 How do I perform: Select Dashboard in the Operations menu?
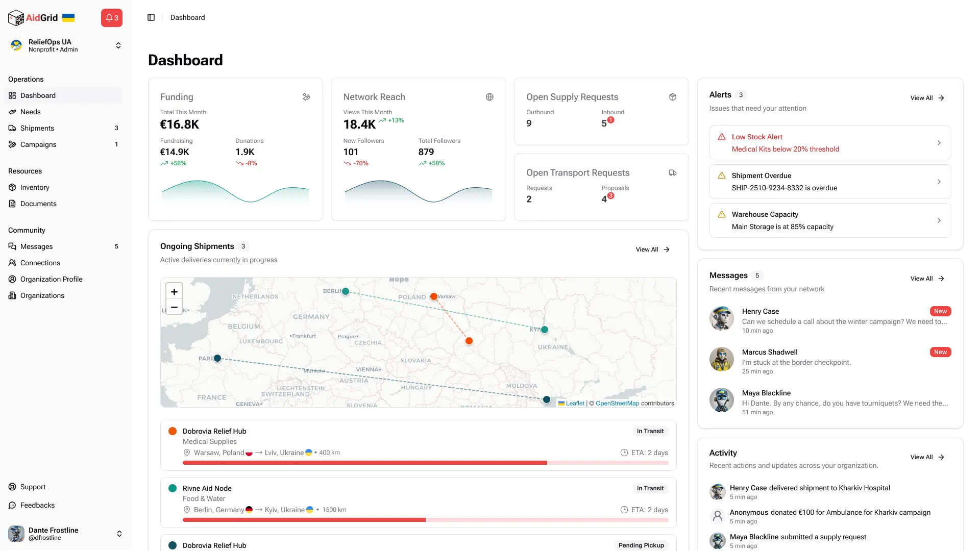(37, 95)
